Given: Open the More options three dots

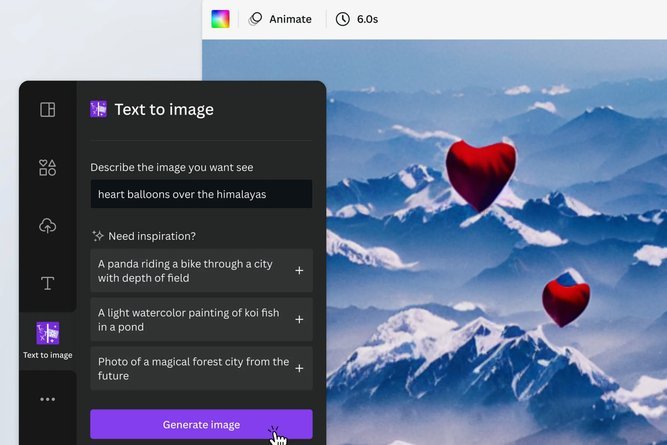Looking at the screenshot, I should 48,399.
